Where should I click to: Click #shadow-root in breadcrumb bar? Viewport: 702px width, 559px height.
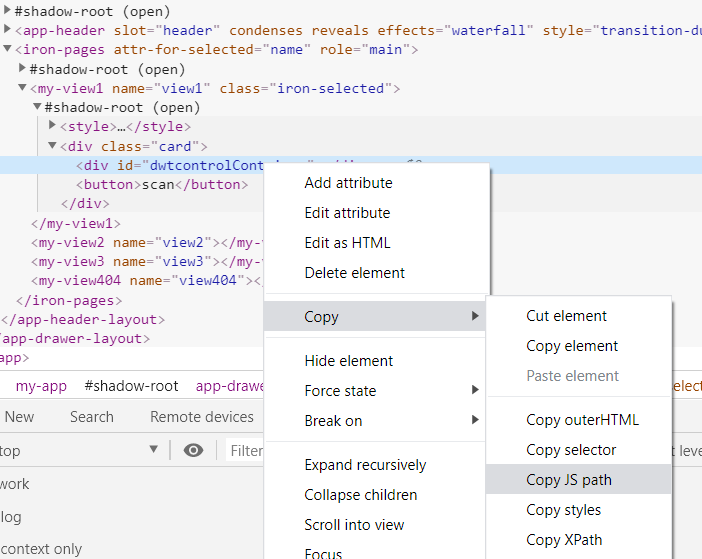pos(131,386)
